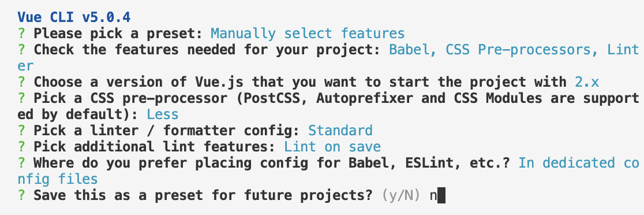This screenshot has height=215, width=644.
Task: Click the 'Manually select features' answer
Action: tap(308, 34)
